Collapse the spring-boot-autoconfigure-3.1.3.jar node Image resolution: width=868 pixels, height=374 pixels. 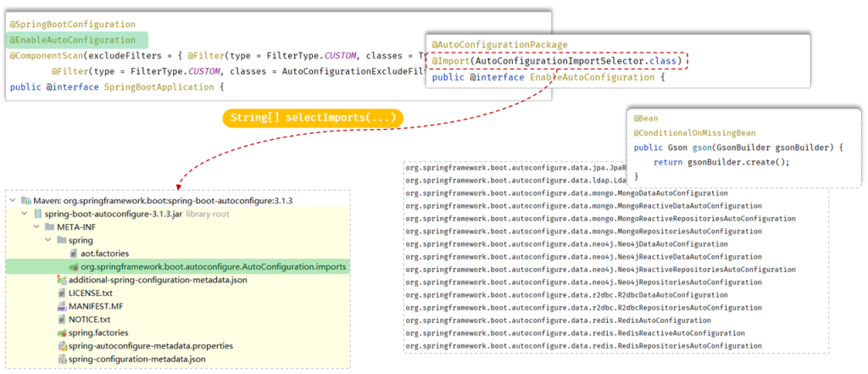pos(25,215)
